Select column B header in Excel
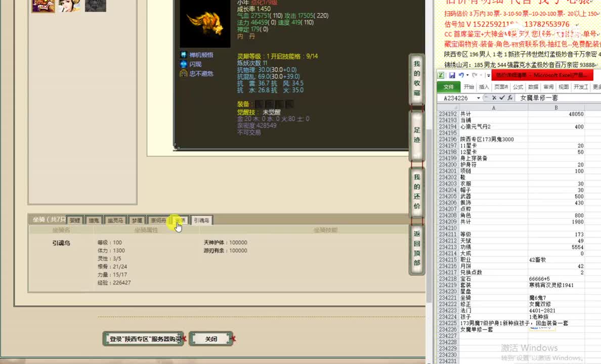601x364 pixels. [x=556, y=108]
